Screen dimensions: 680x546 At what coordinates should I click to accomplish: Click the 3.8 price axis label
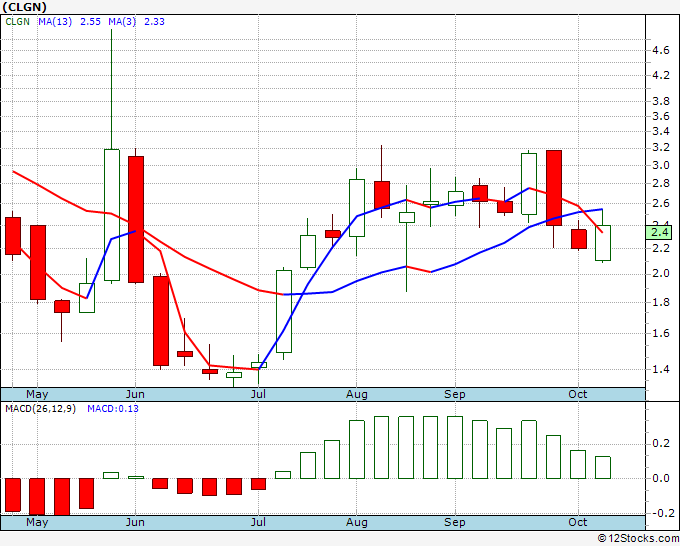660,102
